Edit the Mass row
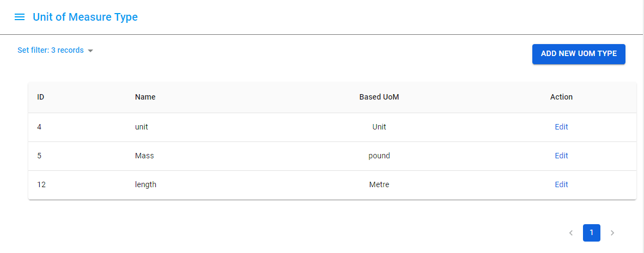 pos(561,156)
